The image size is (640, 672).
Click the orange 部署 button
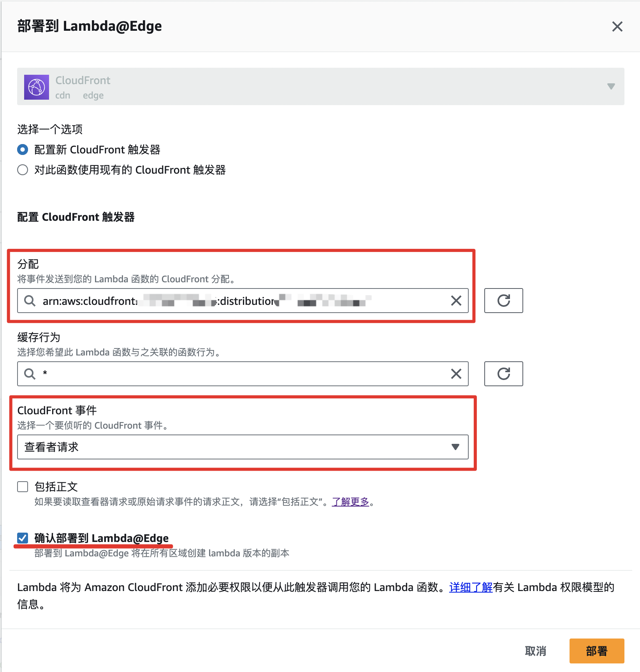click(597, 651)
